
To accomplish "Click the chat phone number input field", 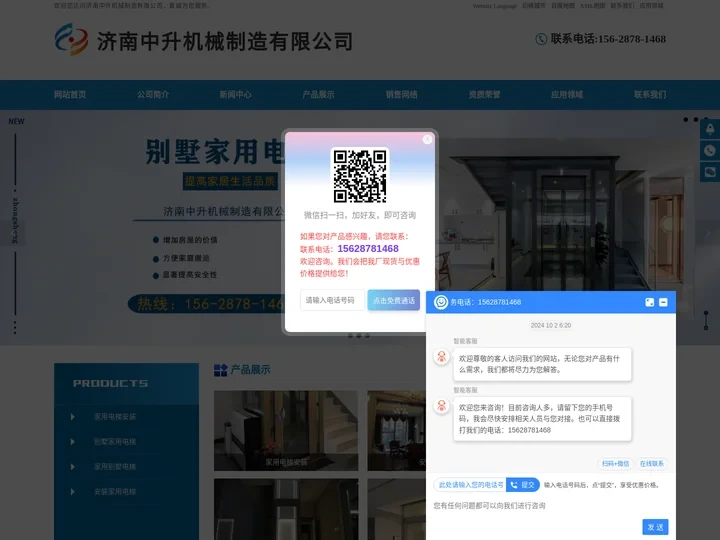I will [470, 485].
